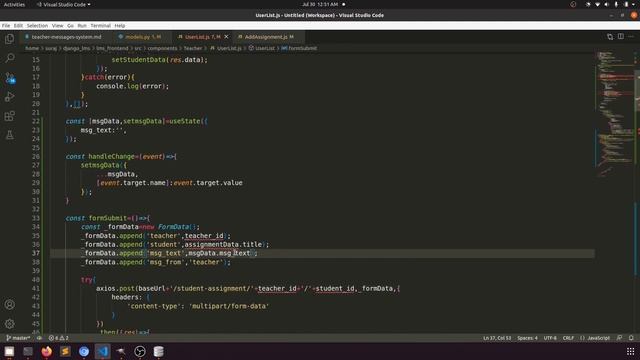Open the volume indicator in top bar
Image resolution: width=640 pixels, height=360 pixels.
pyautogui.click(x=607, y=4)
